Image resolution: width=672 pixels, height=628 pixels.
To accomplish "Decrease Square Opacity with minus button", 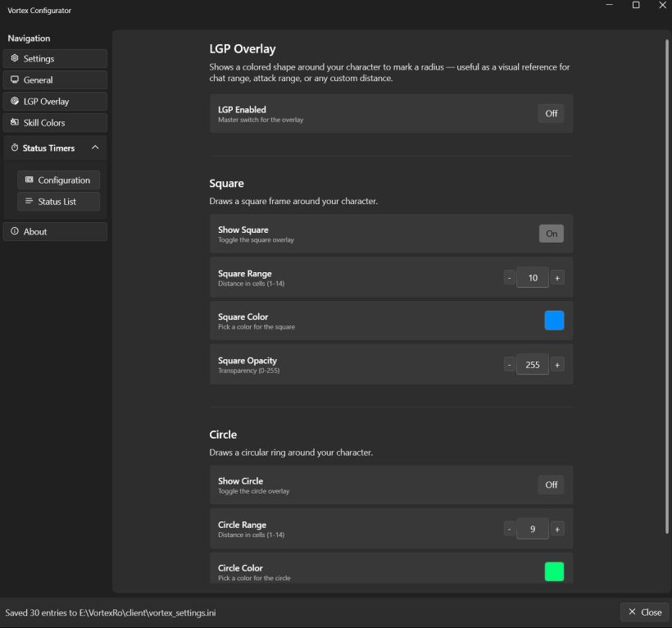I will tap(509, 365).
